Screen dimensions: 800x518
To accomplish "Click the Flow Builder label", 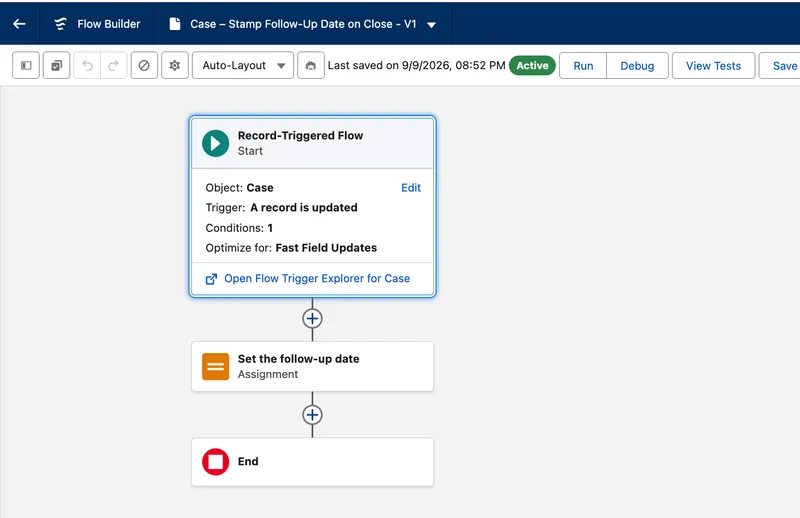I will 109,24.
